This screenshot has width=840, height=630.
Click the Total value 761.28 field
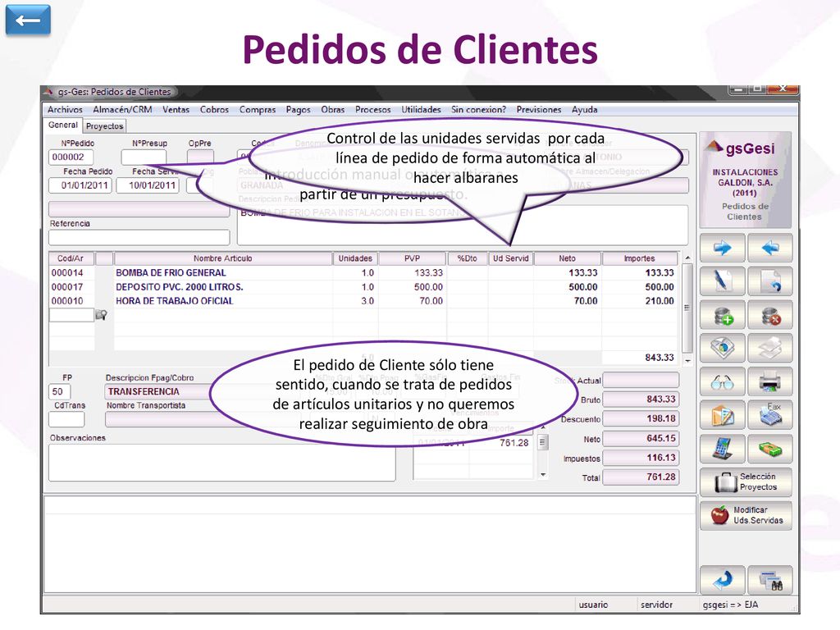641,477
